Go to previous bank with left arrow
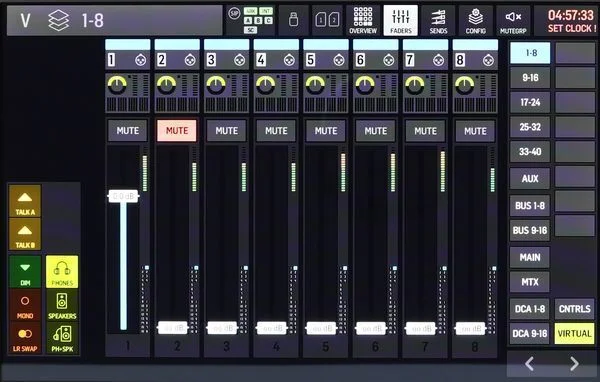 [530, 364]
